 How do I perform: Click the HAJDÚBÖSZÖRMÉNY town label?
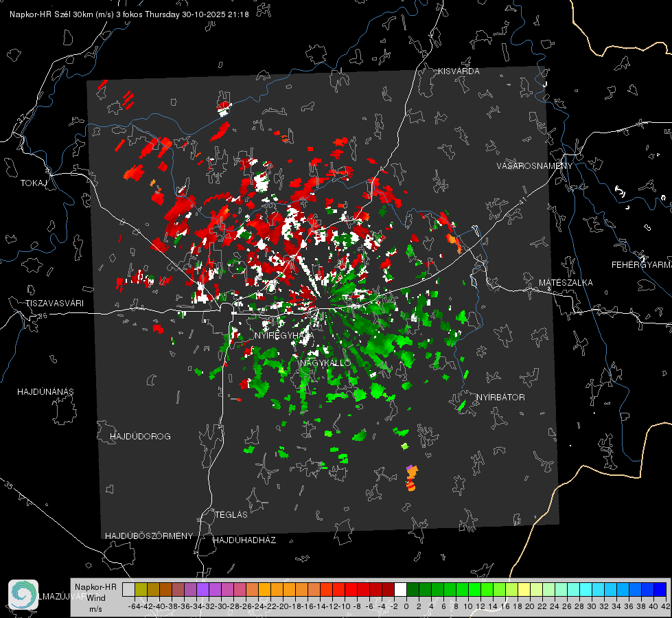149,536
